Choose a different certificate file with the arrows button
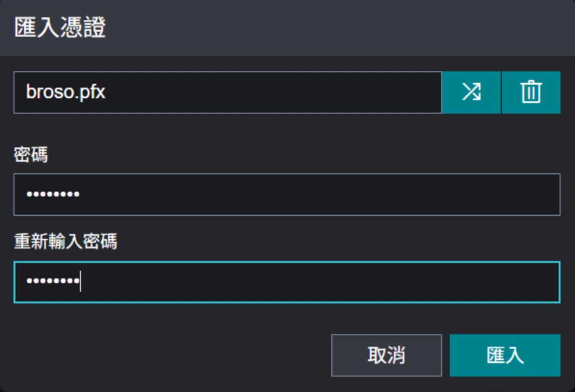This screenshot has width=575, height=392. click(x=471, y=92)
